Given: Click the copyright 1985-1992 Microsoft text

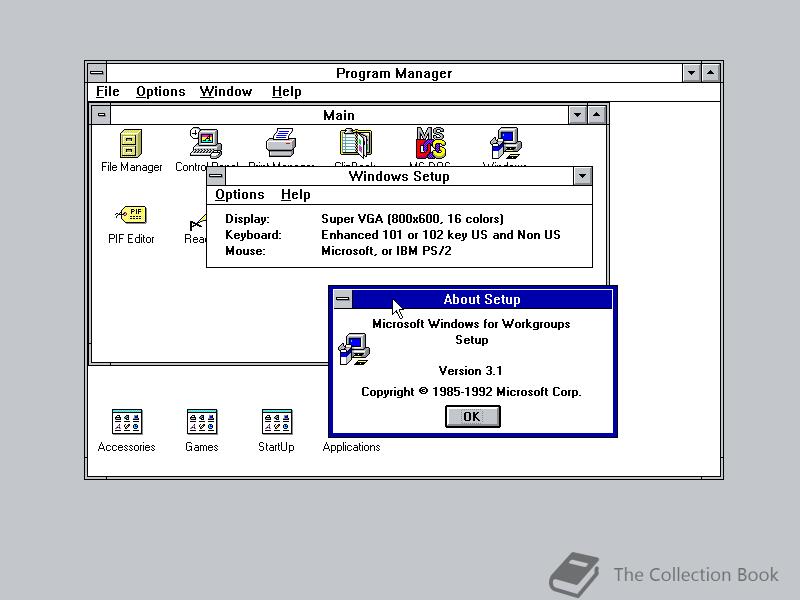Looking at the screenshot, I should click(471, 392).
